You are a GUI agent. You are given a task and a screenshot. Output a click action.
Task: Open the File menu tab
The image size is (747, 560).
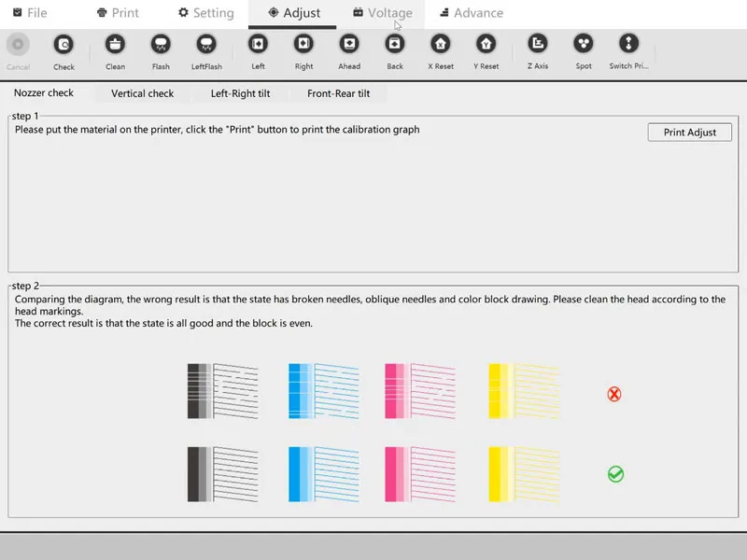(x=30, y=13)
